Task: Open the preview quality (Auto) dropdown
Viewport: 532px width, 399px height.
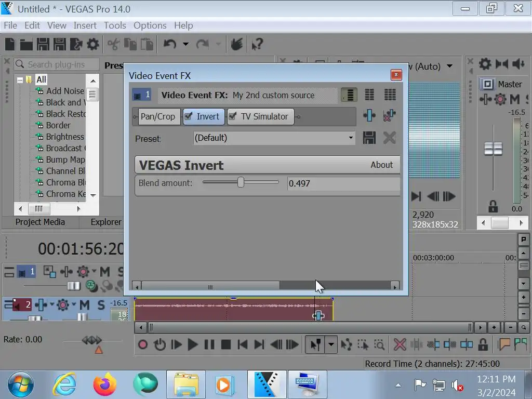Action: (449, 66)
